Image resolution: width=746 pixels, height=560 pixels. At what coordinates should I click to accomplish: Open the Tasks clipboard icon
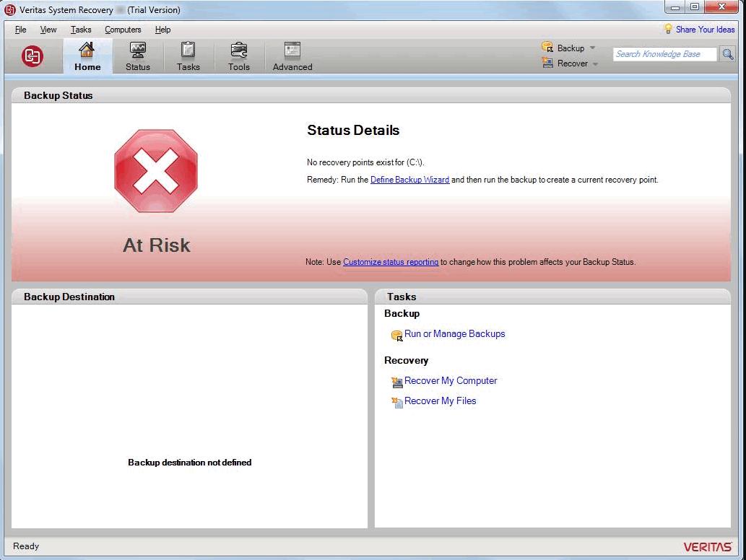click(188, 50)
